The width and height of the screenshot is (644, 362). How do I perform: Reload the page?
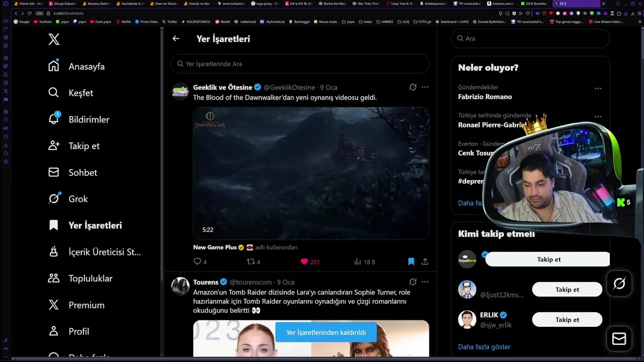pos(30,13)
